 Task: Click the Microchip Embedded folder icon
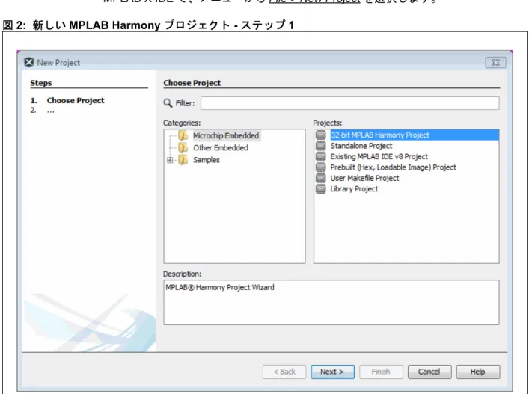(x=183, y=135)
